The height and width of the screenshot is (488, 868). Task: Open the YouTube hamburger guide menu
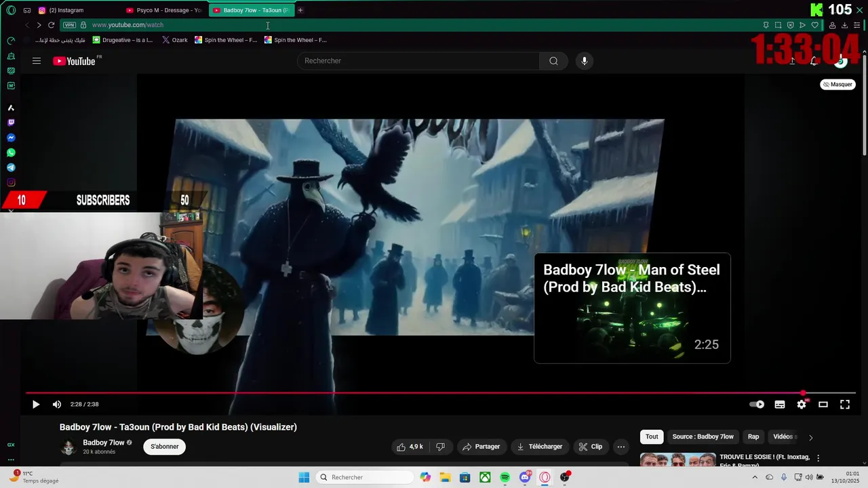tap(37, 61)
